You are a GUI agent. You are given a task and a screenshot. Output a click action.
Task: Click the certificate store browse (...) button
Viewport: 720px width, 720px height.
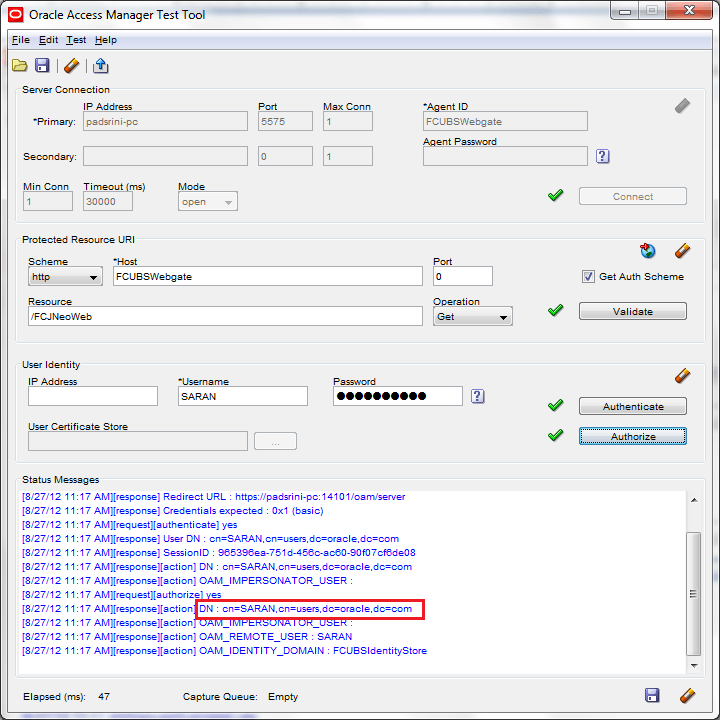[275, 441]
